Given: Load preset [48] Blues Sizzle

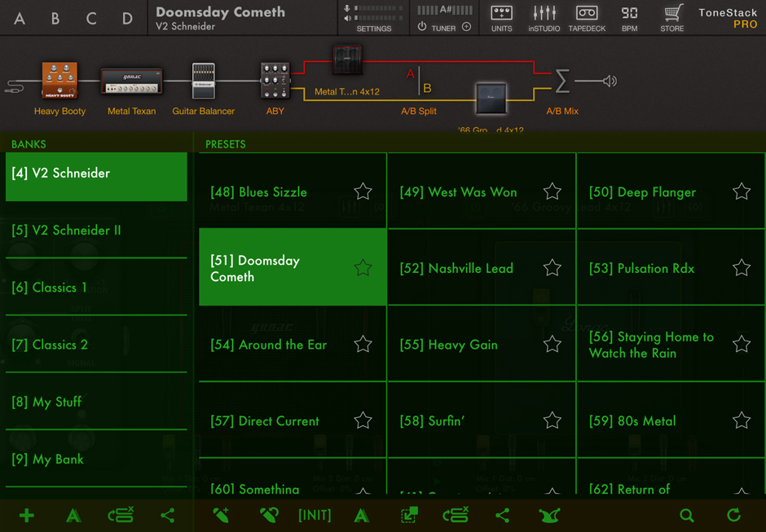Looking at the screenshot, I should [293, 191].
